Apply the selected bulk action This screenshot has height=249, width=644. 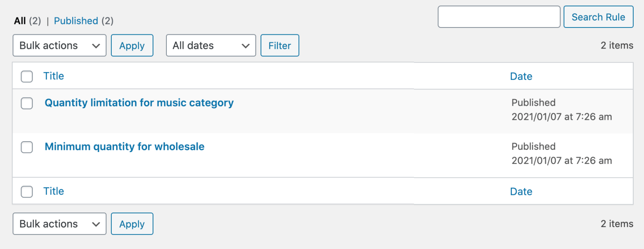pyautogui.click(x=132, y=45)
